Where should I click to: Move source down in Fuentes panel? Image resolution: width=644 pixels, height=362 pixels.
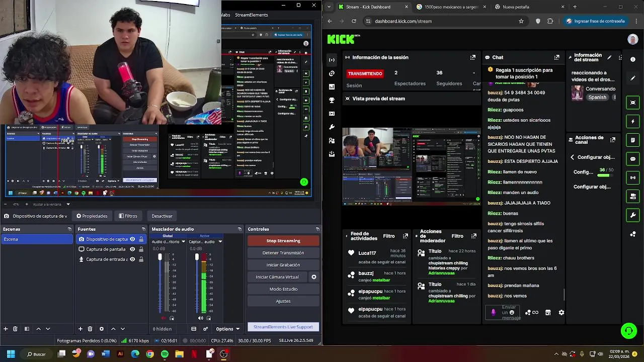[x=123, y=329]
